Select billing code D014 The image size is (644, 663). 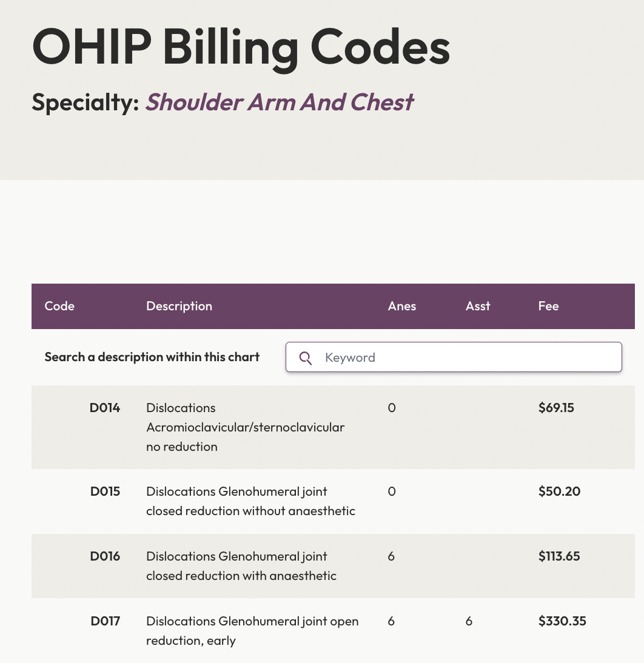pyautogui.click(x=104, y=407)
